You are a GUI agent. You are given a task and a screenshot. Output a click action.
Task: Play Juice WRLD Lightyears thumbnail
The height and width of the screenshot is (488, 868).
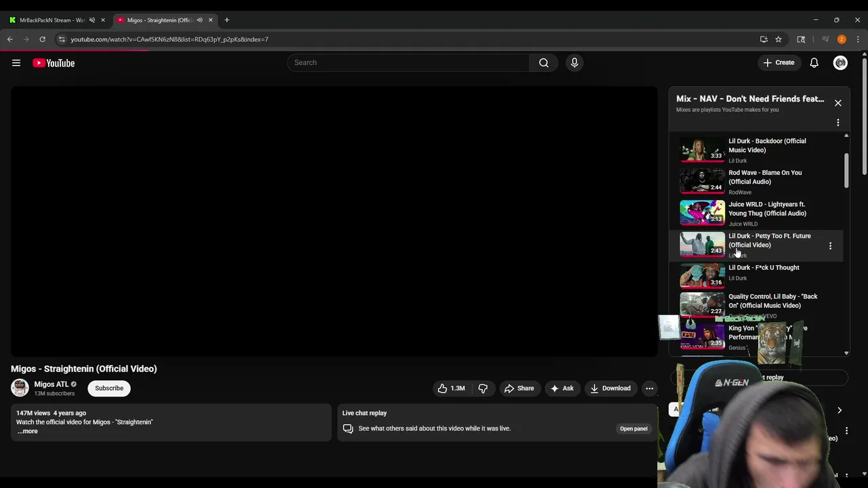702,213
